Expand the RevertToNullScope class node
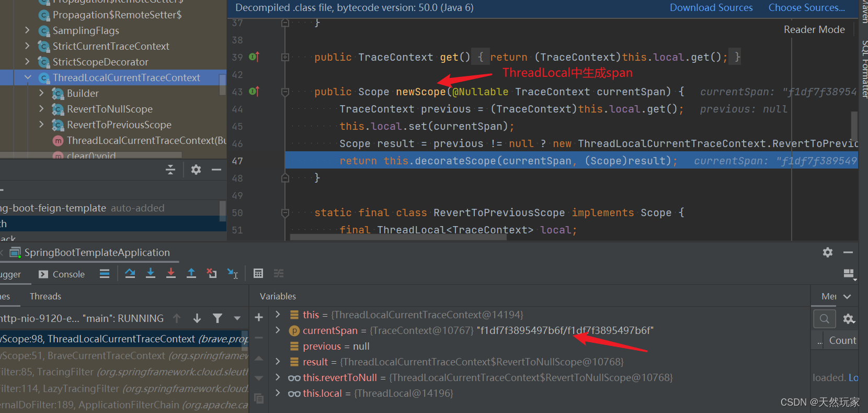 41,109
